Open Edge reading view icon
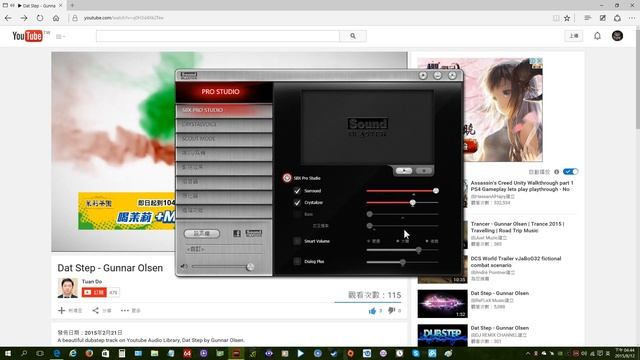 coord(556,18)
